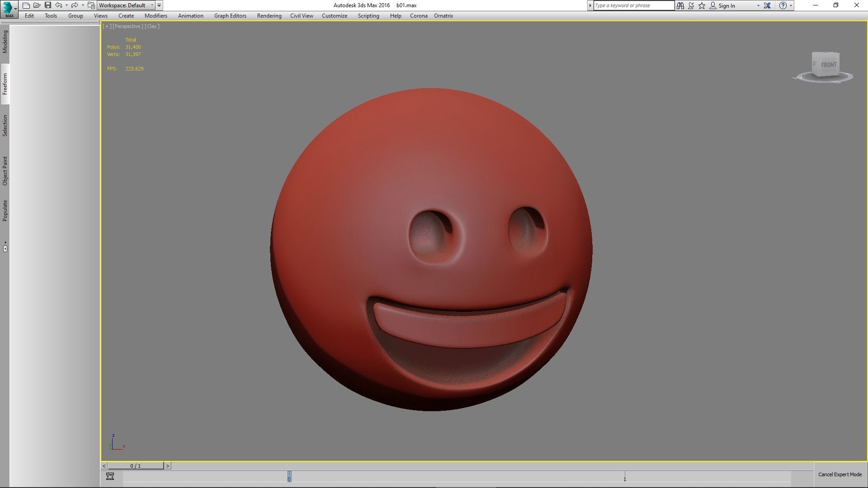The width and height of the screenshot is (868, 488).
Task: Click the [+] viewport general label menu
Action: (x=107, y=26)
